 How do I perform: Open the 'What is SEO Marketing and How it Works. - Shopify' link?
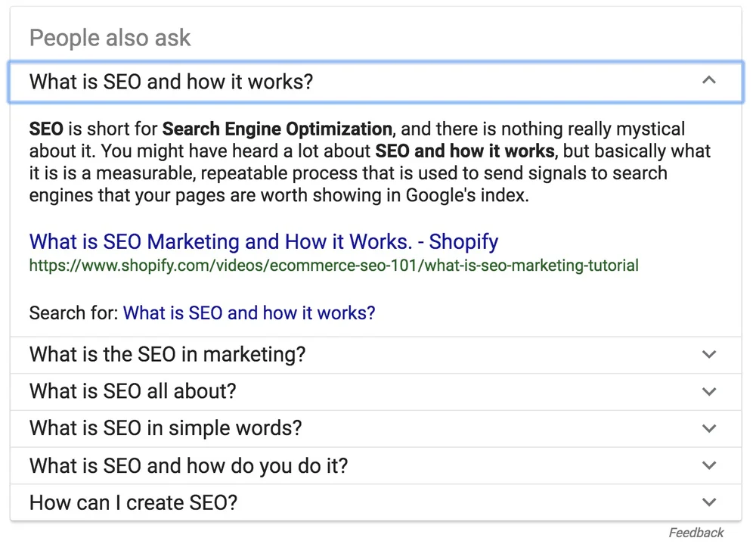263,242
